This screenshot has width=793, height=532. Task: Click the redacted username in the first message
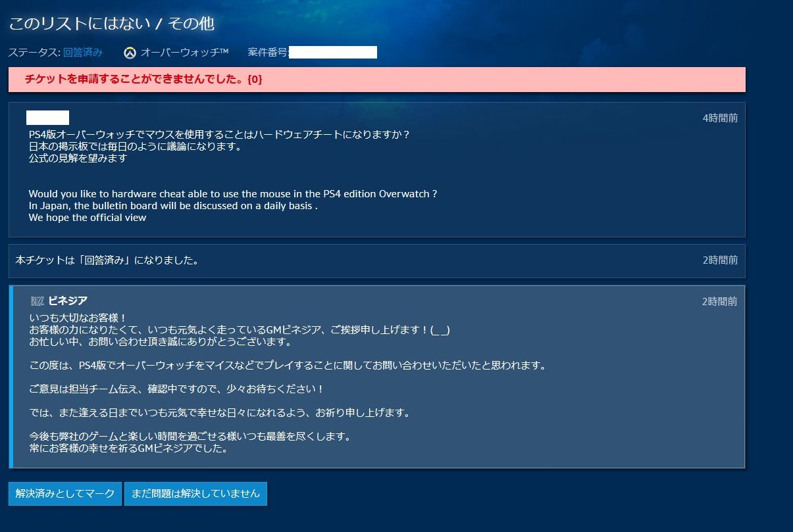coord(47,118)
